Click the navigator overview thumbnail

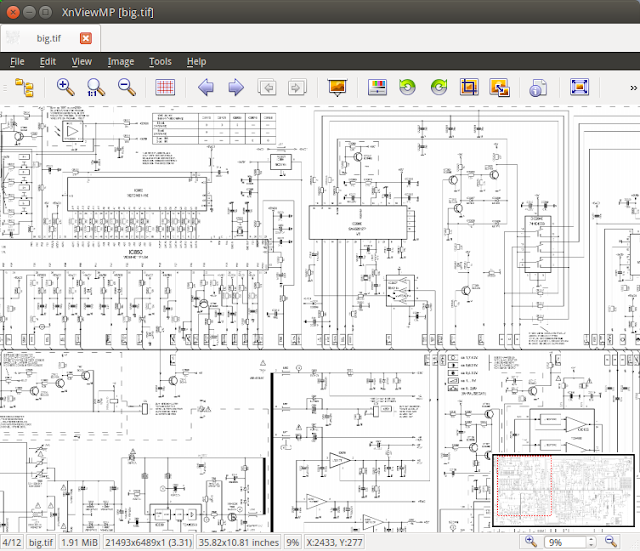point(563,490)
